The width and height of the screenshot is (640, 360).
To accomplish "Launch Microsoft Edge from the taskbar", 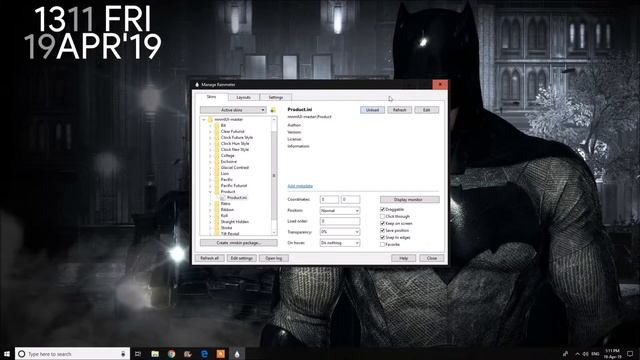I will pos(204,354).
